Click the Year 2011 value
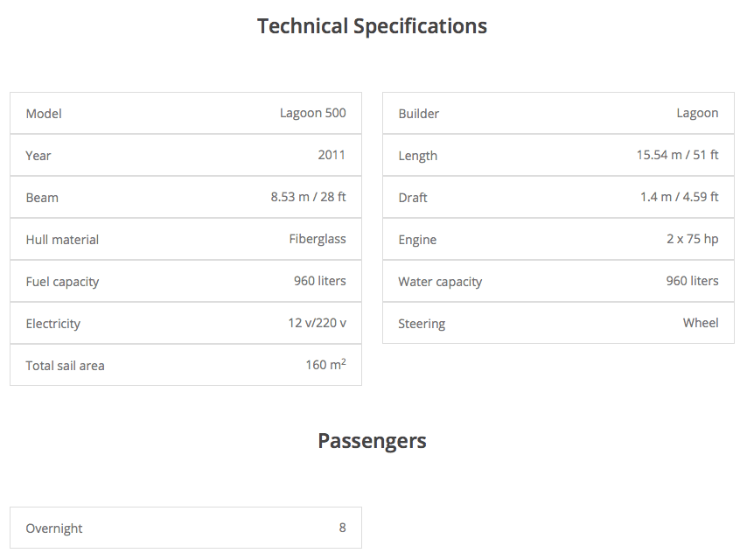The image size is (747, 560). tap(332, 155)
